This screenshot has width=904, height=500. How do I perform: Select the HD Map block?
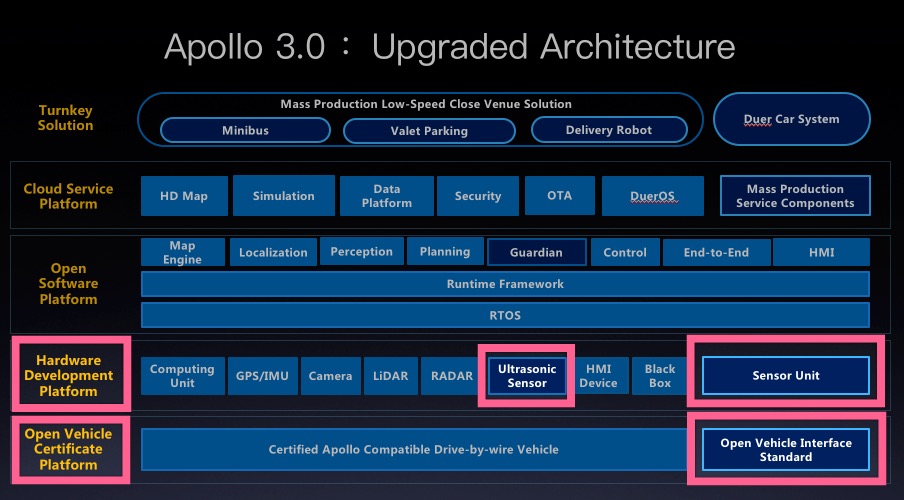tap(184, 196)
